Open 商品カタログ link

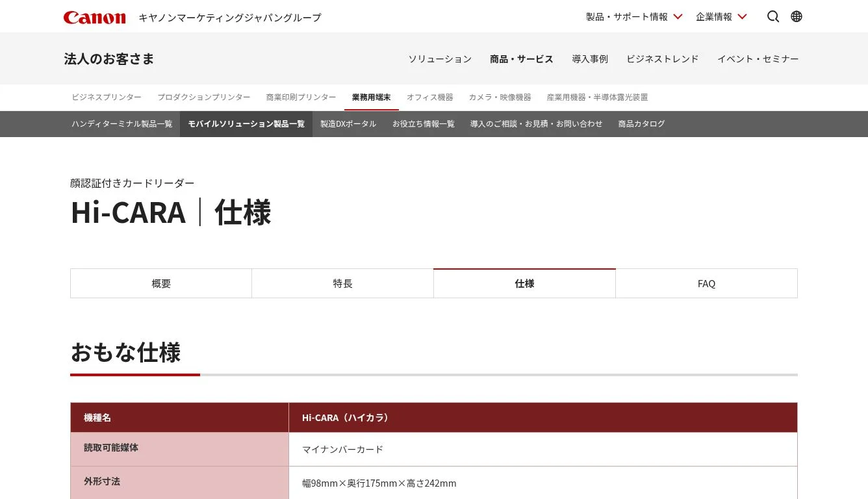[x=642, y=123]
